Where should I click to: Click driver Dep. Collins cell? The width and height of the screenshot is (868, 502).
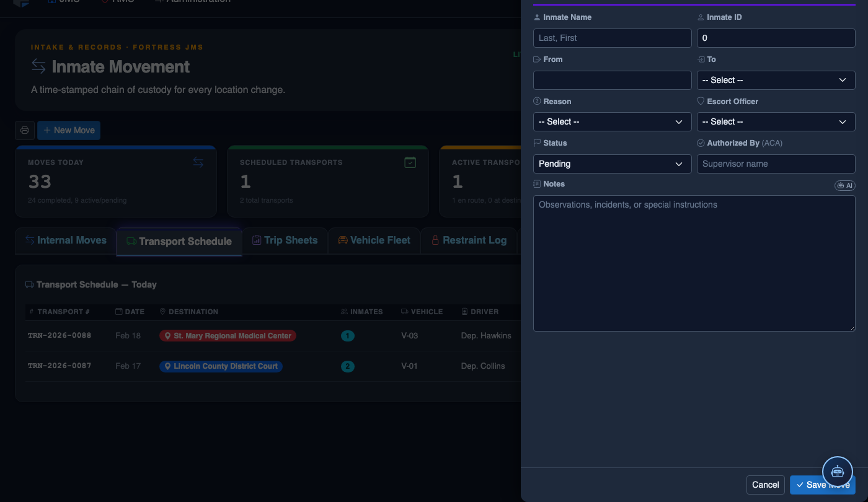pos(483,366)
